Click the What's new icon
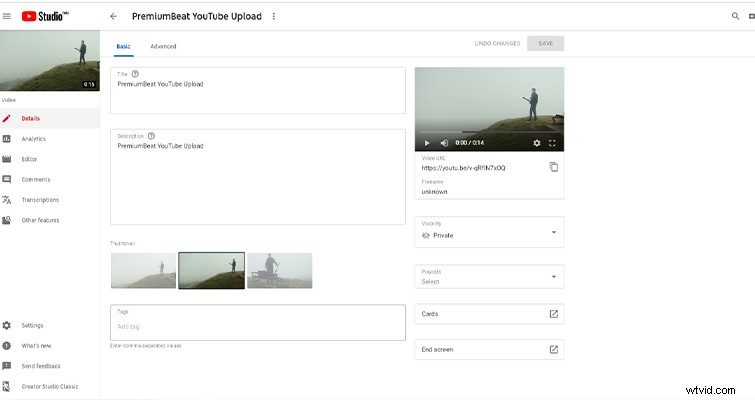Screen dimensions: 755x400 (x=7, y=346)
